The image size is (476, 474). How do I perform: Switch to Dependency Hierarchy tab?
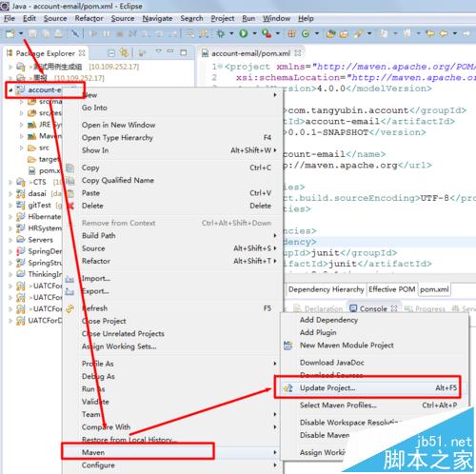point(326,289)
